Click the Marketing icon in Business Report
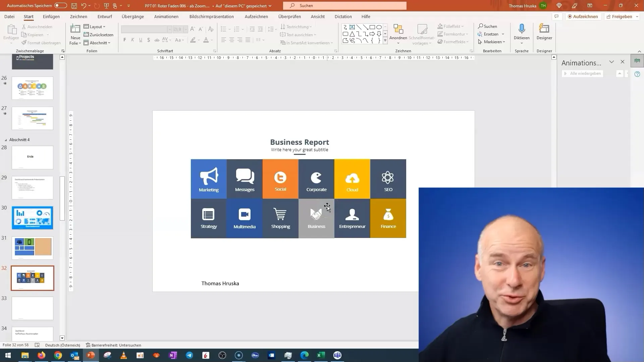This screenshot has height=362, width=644. pyautogui.click(x=209, y=176)
